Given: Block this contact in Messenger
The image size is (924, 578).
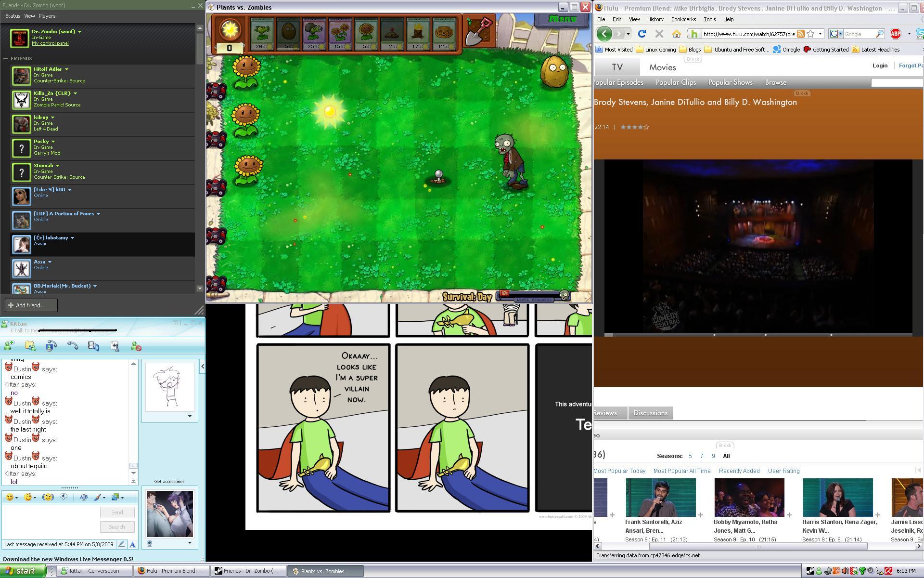Looking at the screenshot, I should coord(136,346).
